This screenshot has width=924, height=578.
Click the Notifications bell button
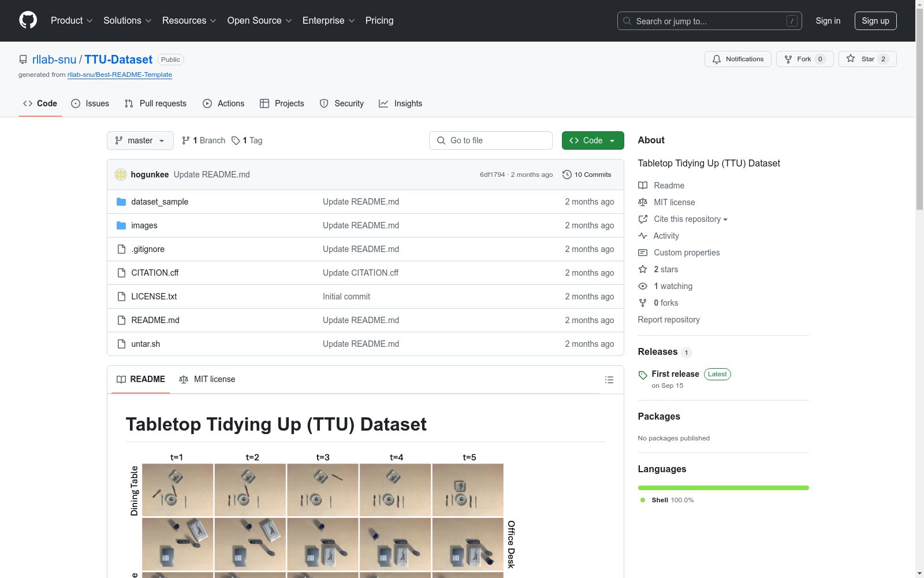(737, 59)
